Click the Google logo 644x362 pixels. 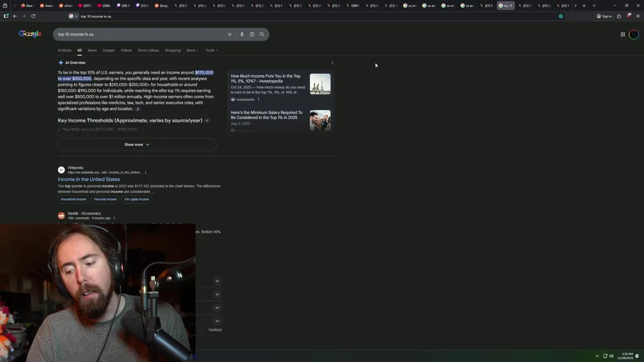coord(30,34)
